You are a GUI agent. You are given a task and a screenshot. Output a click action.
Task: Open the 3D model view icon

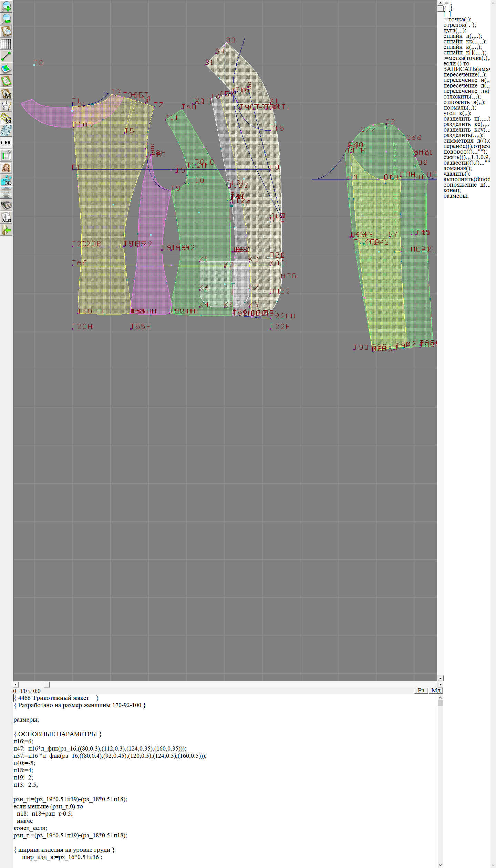pos(6,180)
